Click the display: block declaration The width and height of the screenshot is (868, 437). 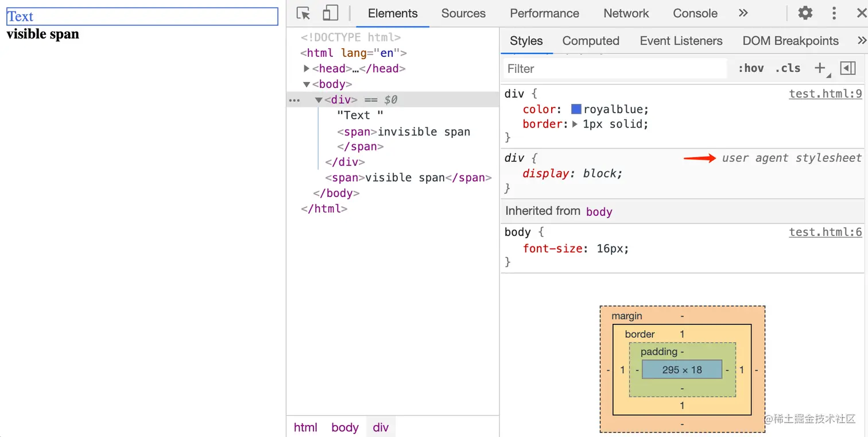click(573, 173)
